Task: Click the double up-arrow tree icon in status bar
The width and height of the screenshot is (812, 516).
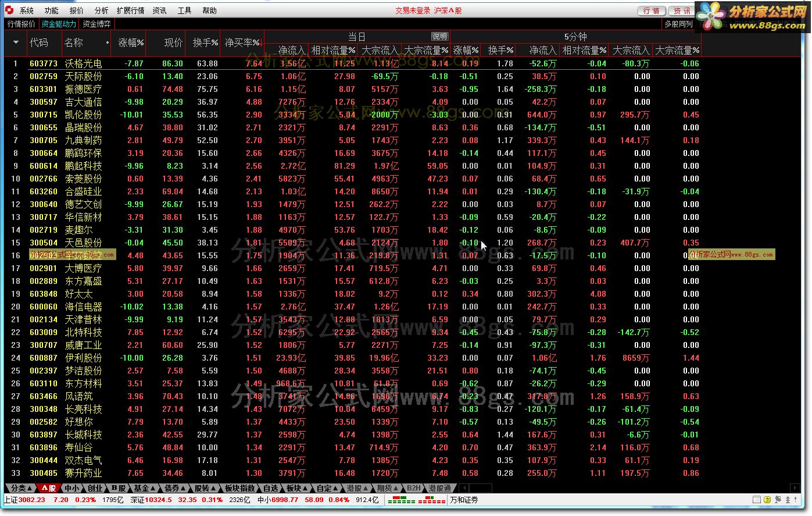Action: point(788,500)
